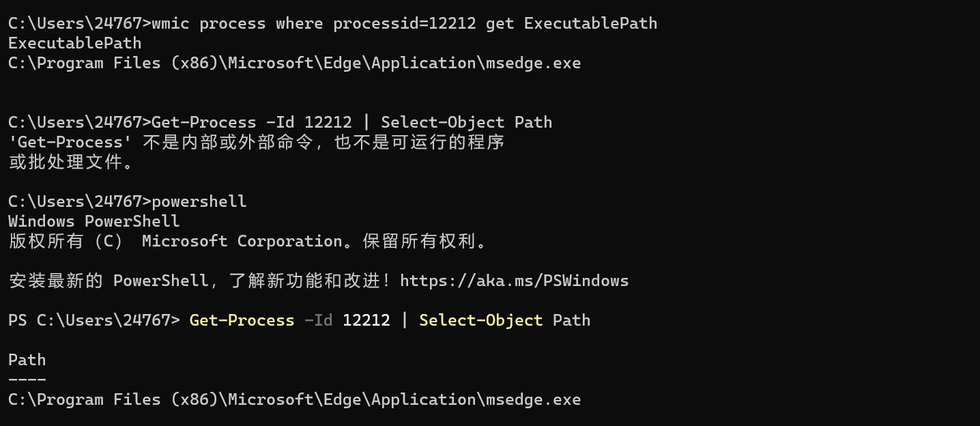Click the failed Get-Process command in cmd

[351, 122]
